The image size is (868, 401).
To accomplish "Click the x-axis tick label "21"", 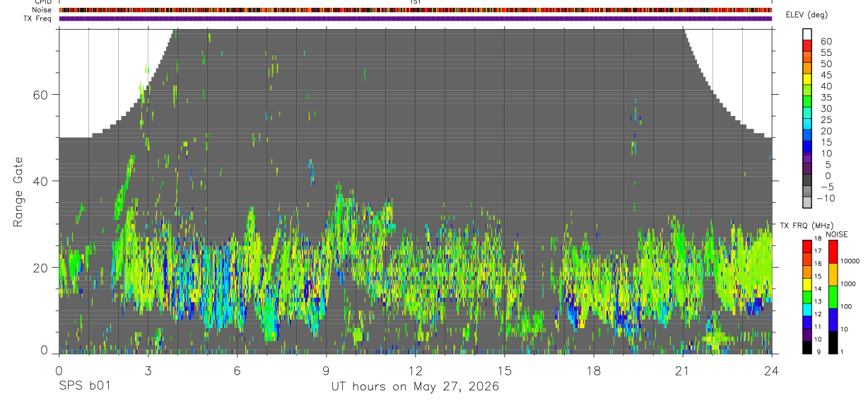I will (x=683, y=369).
